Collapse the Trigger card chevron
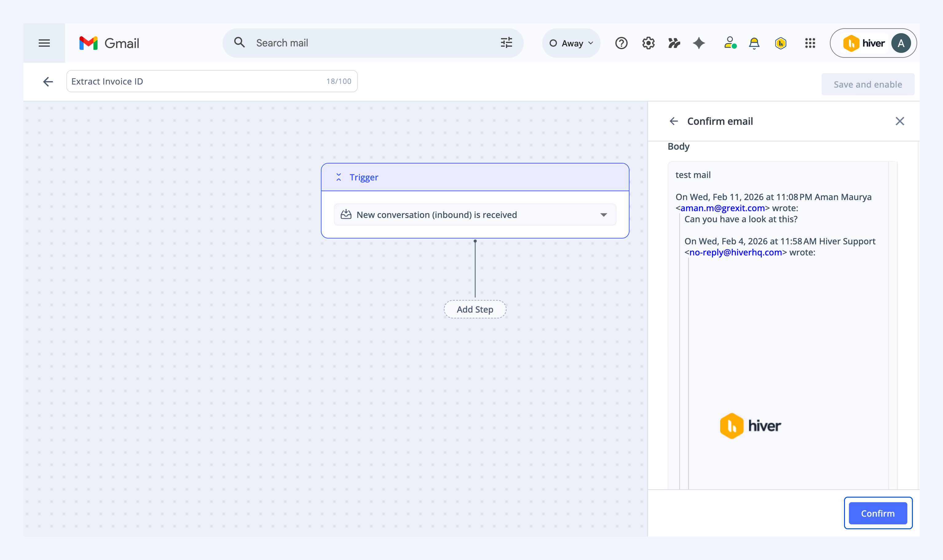 (x=338, y=177)
